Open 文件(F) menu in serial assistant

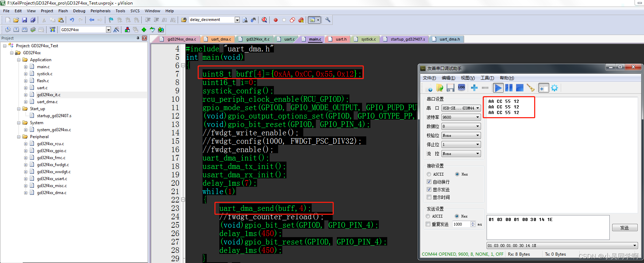point(429,78)
